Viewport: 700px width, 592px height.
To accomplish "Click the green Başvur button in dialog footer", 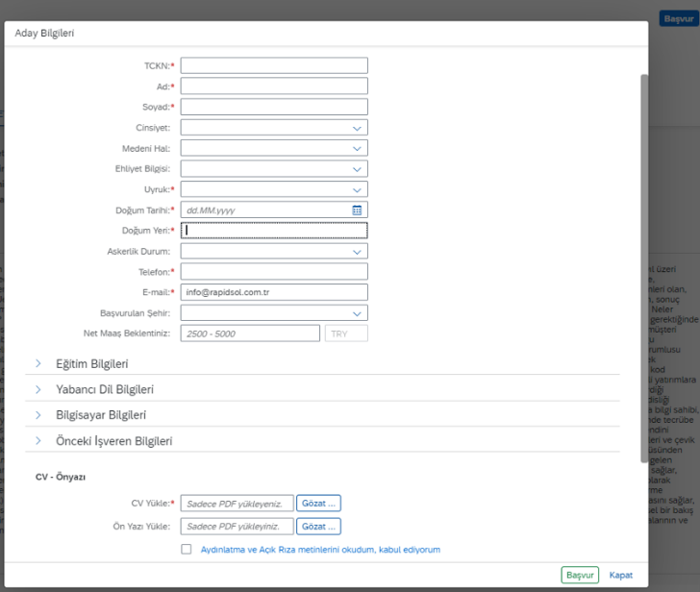I will [580, 575].
